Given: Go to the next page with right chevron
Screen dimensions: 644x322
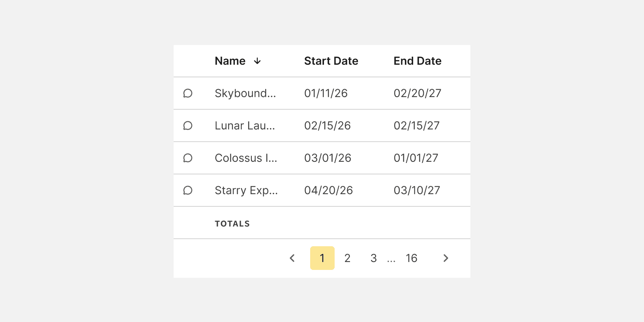Looking at the screenshot, I should pos(446,258).
